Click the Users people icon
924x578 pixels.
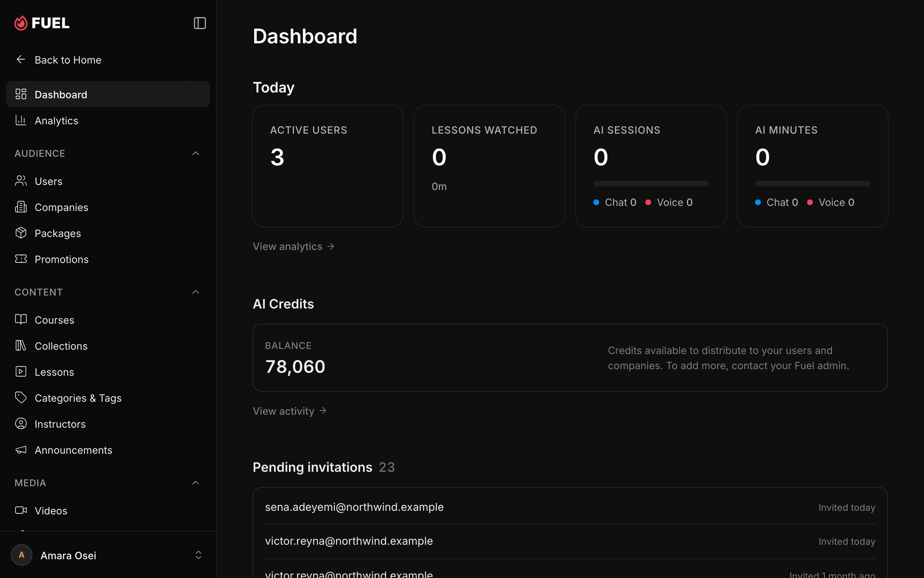point(21,181)
